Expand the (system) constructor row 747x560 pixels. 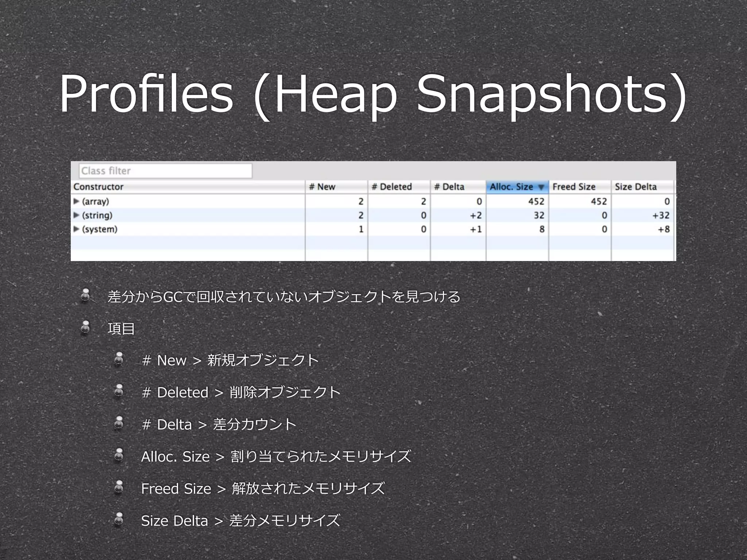coord(76,229)
